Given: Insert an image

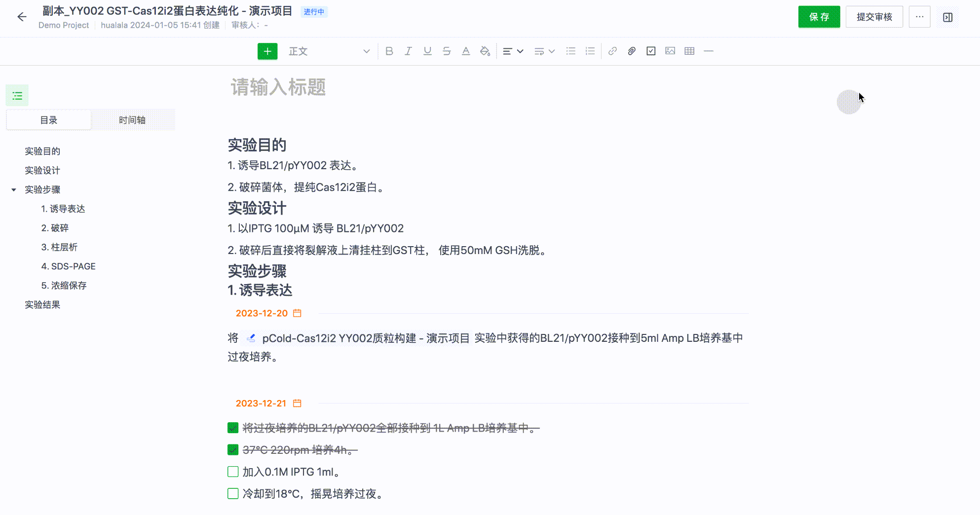Looking at the screenshot, I should pos(670,51).
